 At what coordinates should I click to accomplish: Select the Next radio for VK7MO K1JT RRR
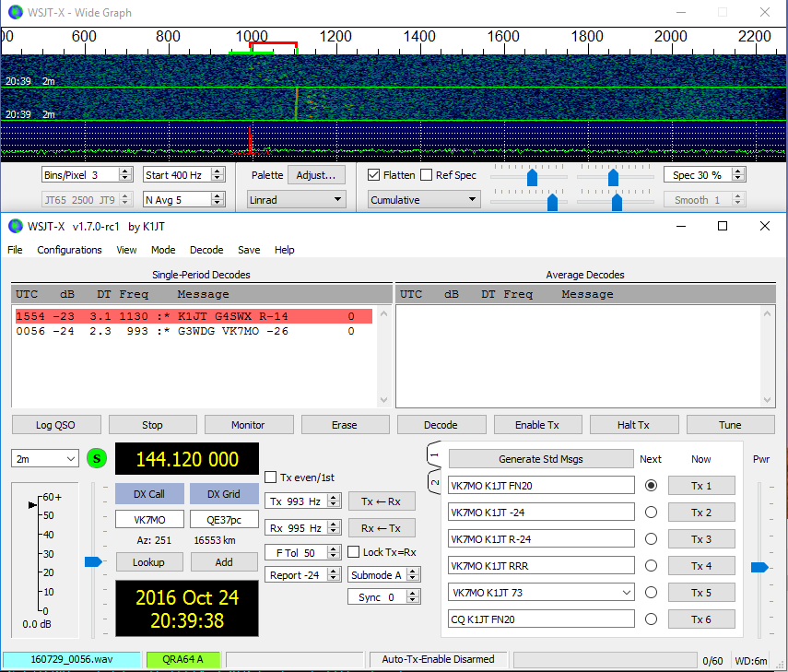tap(651, 565)
